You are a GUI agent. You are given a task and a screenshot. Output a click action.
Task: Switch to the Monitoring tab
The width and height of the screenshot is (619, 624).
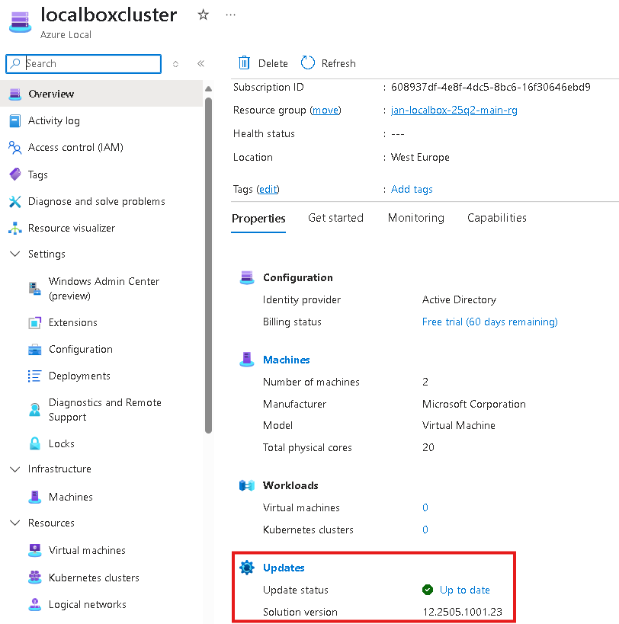click(x=416, y=218)
